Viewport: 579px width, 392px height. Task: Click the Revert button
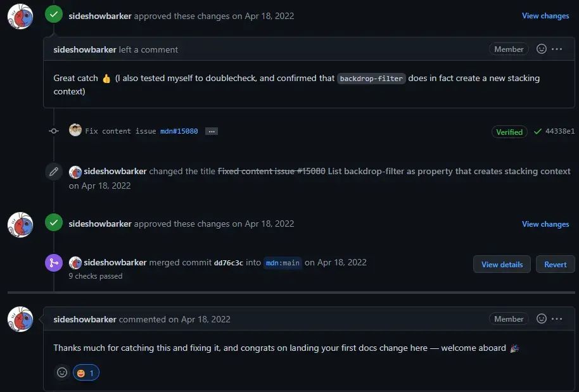[x=556, y=264]
